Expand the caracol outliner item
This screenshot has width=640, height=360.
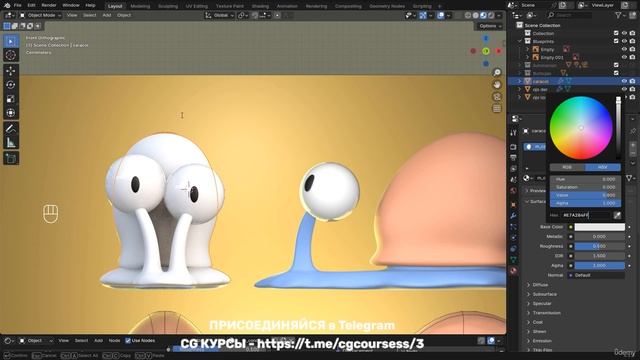[520, 81]
